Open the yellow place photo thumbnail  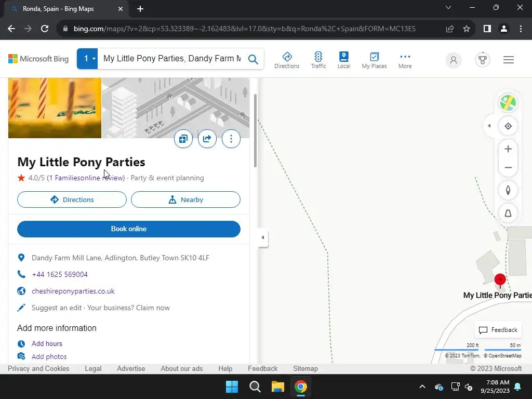pyautogui.click(x=55, y=108)
